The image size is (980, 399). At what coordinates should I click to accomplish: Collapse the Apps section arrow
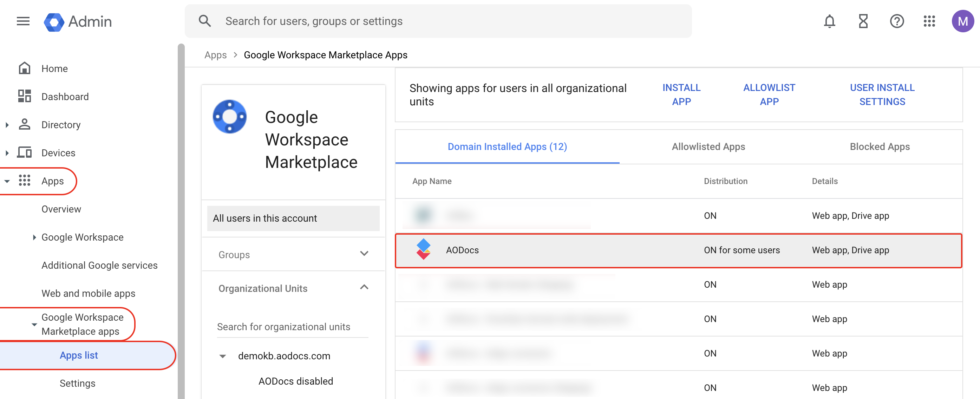pos(7,181)
